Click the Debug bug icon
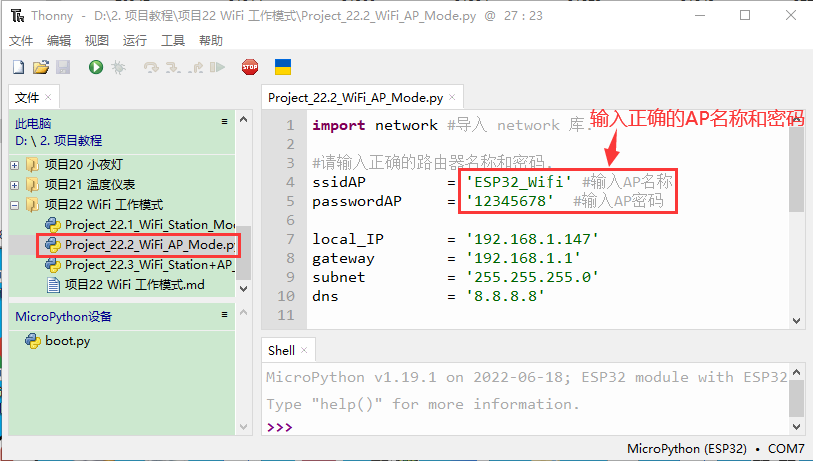This screenshot has height=461, width=813. [118, 67]
